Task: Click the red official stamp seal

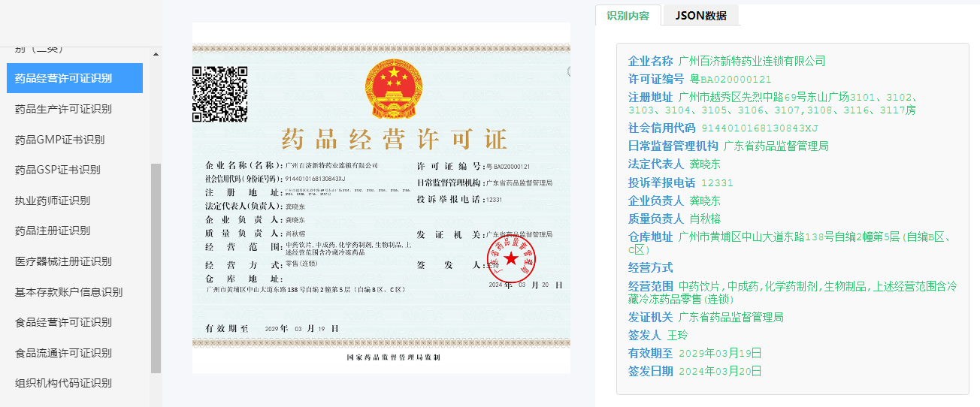Action: tap(511, 258)
